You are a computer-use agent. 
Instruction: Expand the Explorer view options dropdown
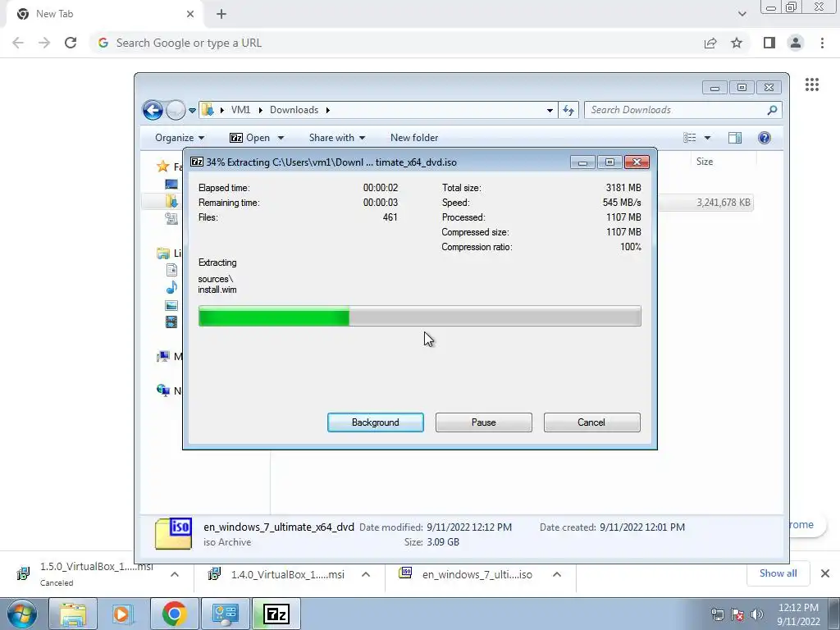point(707,138)
